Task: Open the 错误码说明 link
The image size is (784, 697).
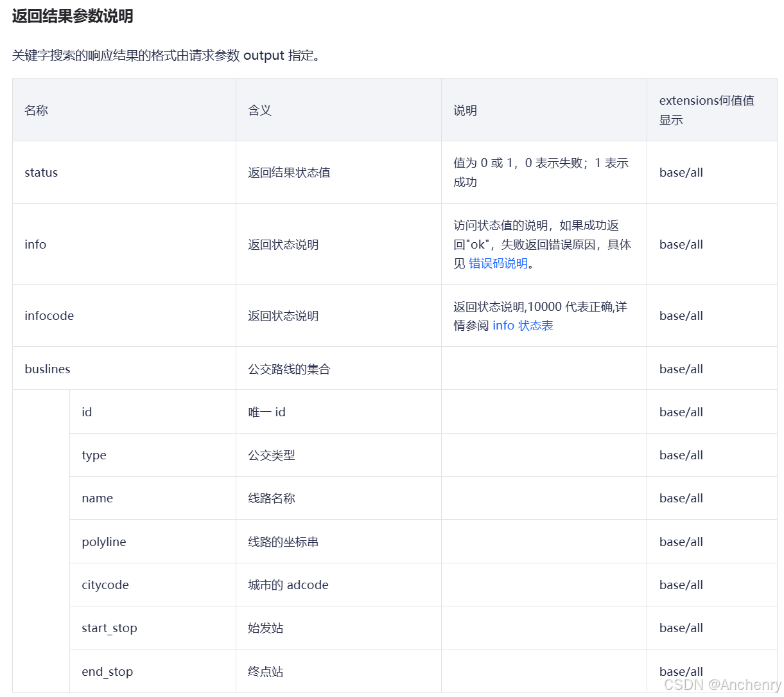Action: click(x=498, y=263)
